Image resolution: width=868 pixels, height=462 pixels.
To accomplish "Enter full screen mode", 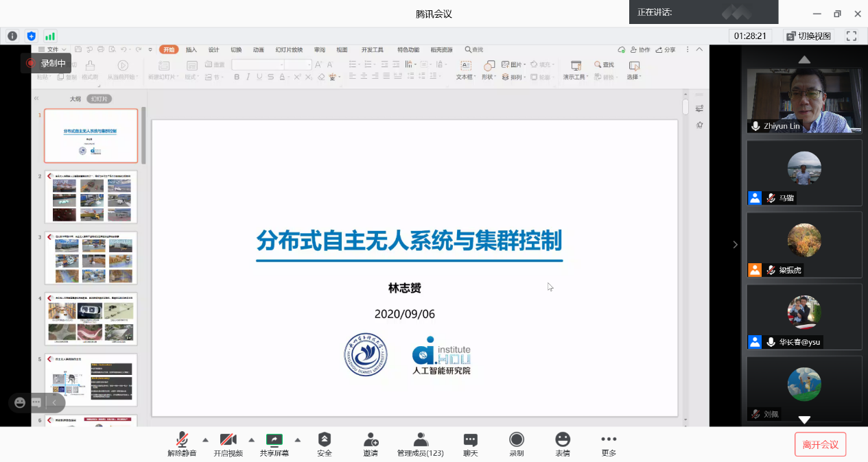I will [852, 36].
